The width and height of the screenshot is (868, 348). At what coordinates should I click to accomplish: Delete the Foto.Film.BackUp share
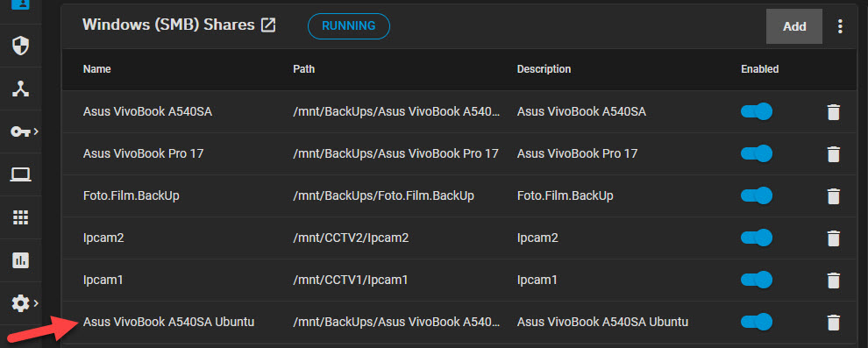[x=833, y=196]
